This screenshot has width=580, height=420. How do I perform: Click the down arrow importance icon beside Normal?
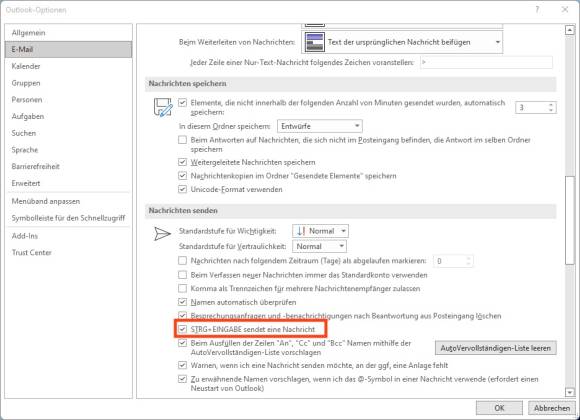pos(301,231)
